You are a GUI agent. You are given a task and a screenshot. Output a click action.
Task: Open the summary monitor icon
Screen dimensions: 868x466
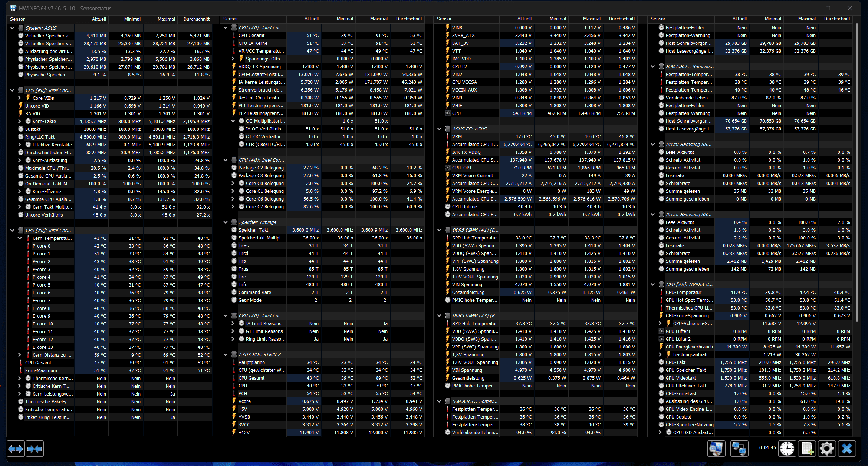point(716,449)
